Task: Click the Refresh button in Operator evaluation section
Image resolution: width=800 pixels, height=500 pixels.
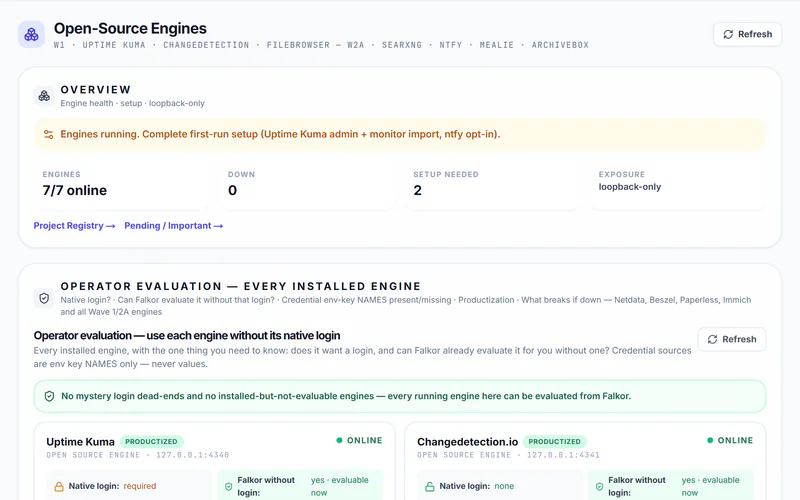Action: [x=732, y=339]
